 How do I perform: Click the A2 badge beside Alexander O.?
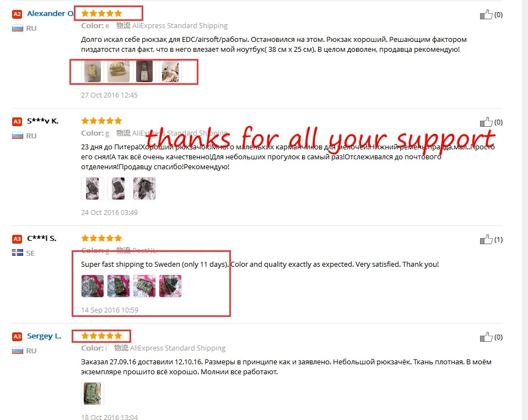tap(17, 14)
